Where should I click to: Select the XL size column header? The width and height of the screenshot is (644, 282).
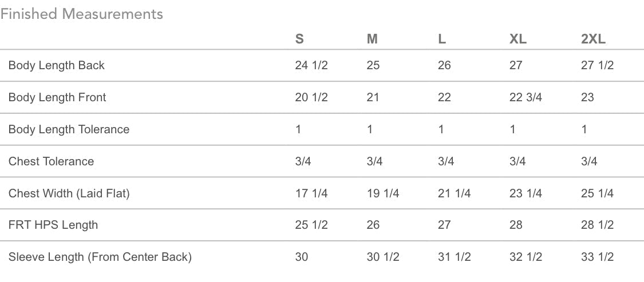[x=518, y=39]
